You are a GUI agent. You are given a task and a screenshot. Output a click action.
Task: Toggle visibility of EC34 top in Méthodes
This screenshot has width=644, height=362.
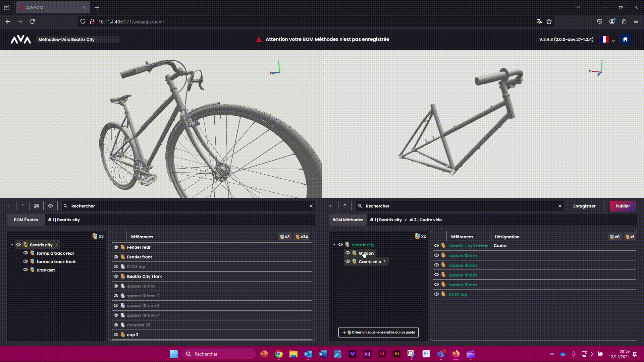(436, 294)
